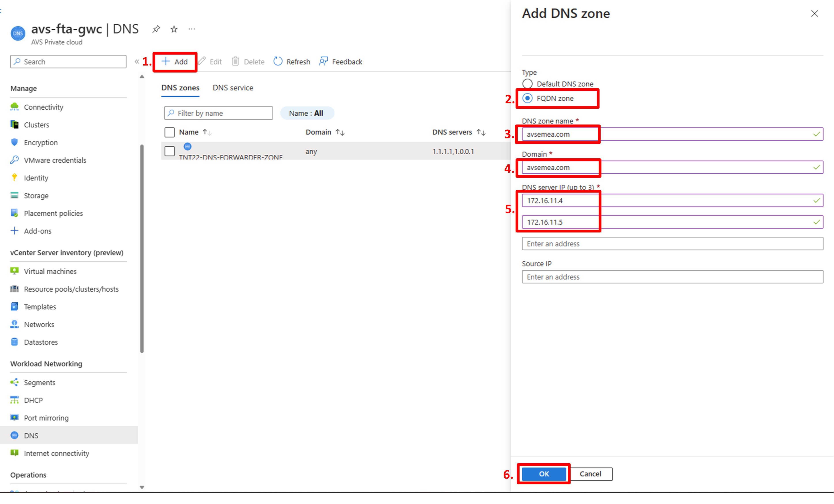Select the DNS zones tab
The image size is (834, 504).
pyautogui.click(x=180, y=87)
